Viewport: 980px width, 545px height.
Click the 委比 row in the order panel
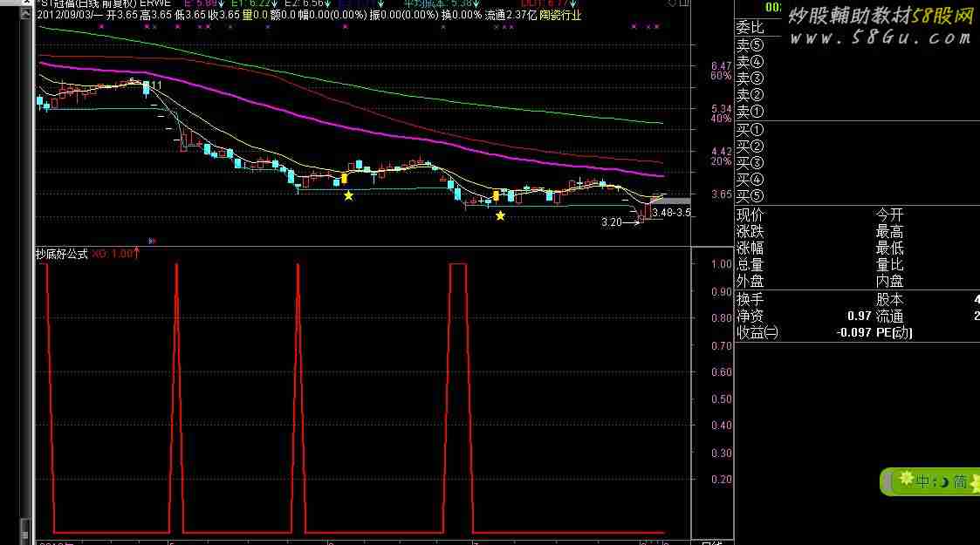[x=749, y=28]
